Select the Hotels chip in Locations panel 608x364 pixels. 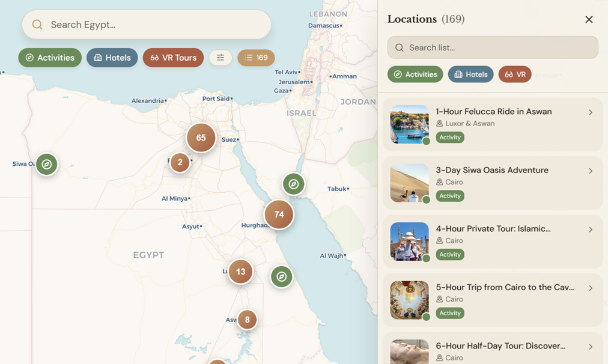[x=470, y=74]
